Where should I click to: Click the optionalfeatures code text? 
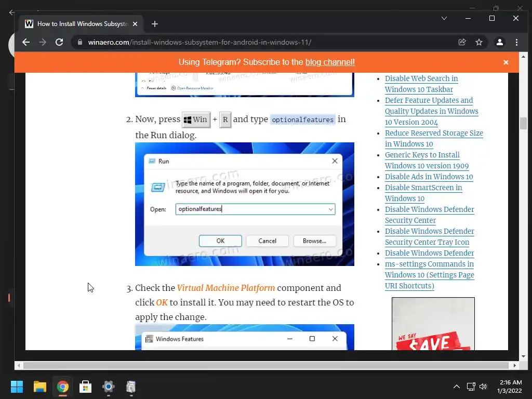click(x=303, y=119)
